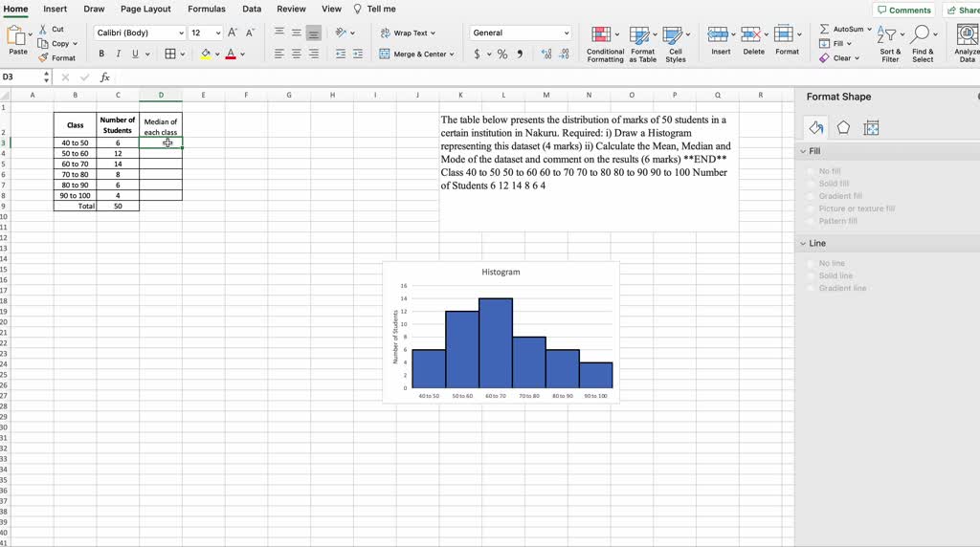Select Gradient fill radio option

coord(811,196)
